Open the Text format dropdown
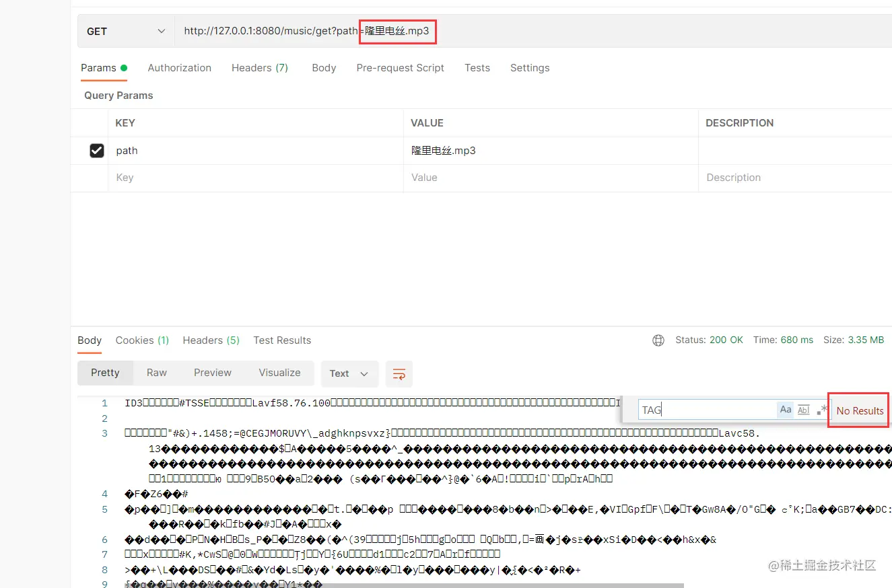This screenshot has height=588, width=892. click(349, 374)
